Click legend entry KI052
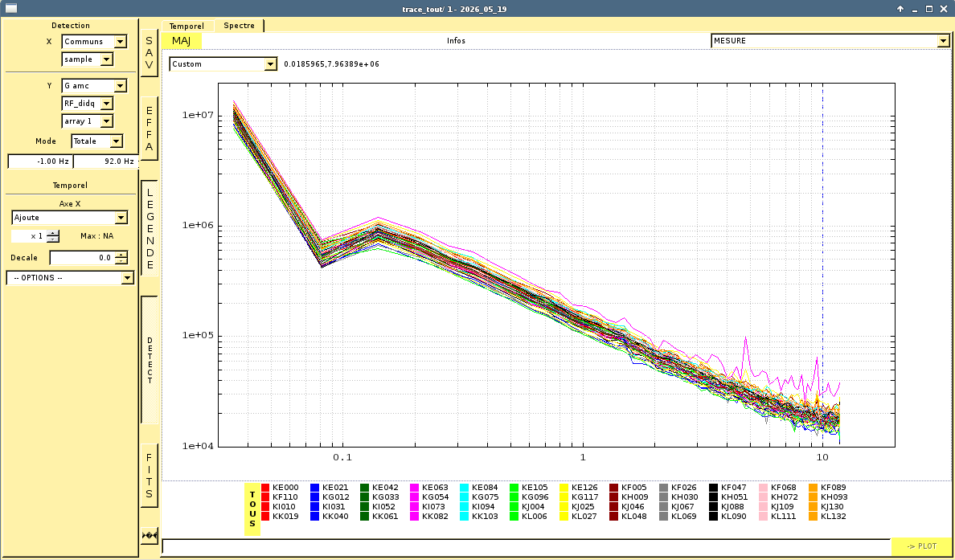The width and height of the screenshot is (955, 560). pos(383,507)
